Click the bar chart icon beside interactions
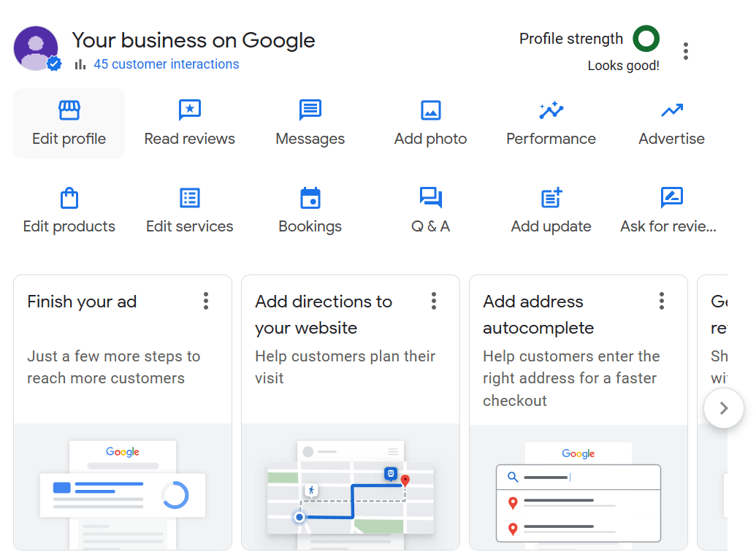 80,64
